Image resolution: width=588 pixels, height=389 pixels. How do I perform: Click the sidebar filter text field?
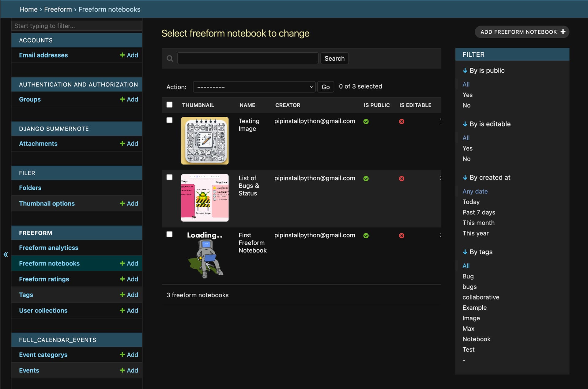pos(77,26)
